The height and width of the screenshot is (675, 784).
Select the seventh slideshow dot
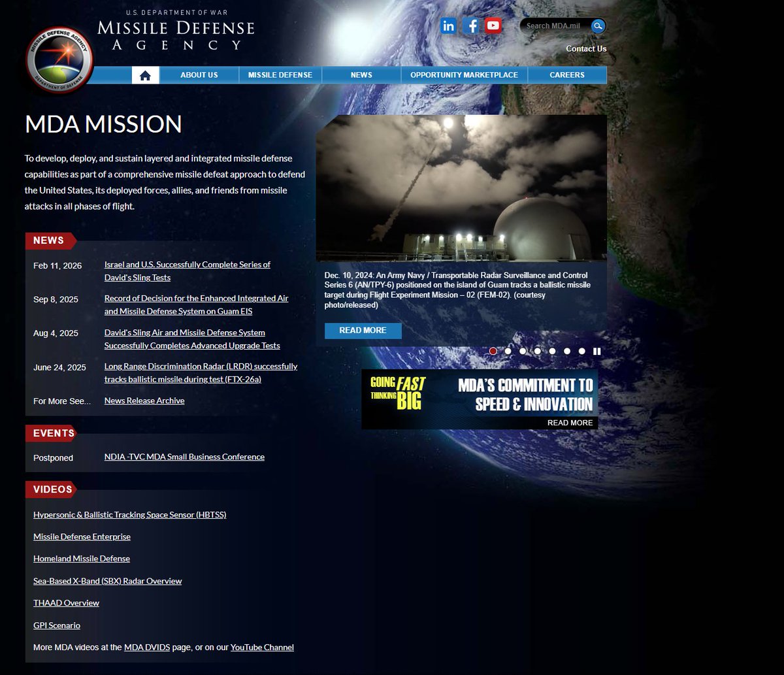coord(582,351)
